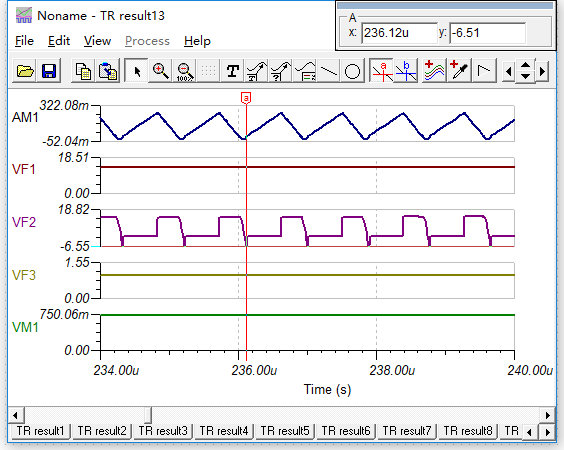Select the Circle drawing tool
The image size is (564, 450).
(352, 71)
